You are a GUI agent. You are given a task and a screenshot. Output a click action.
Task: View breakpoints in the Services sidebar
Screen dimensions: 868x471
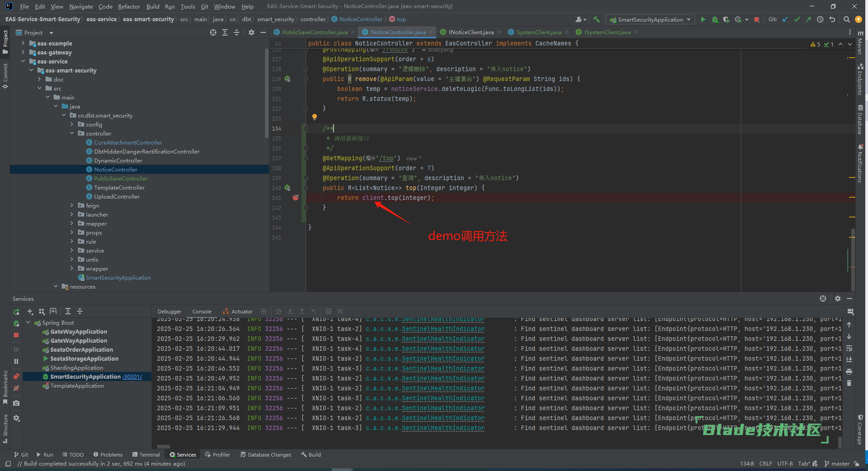(x=16, y=376)
